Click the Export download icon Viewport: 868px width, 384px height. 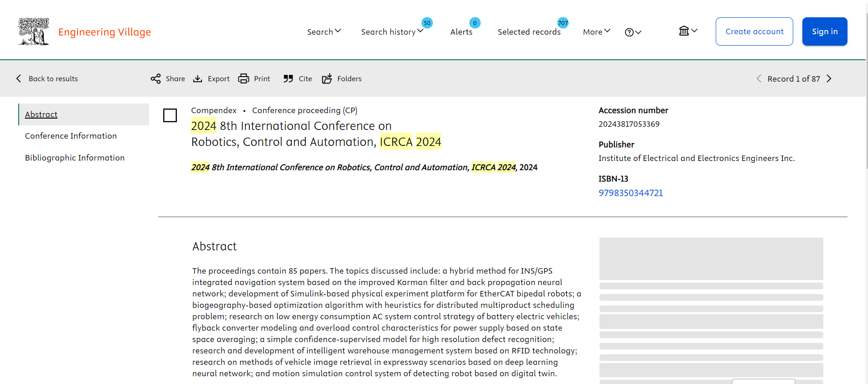tap(197, 78)
